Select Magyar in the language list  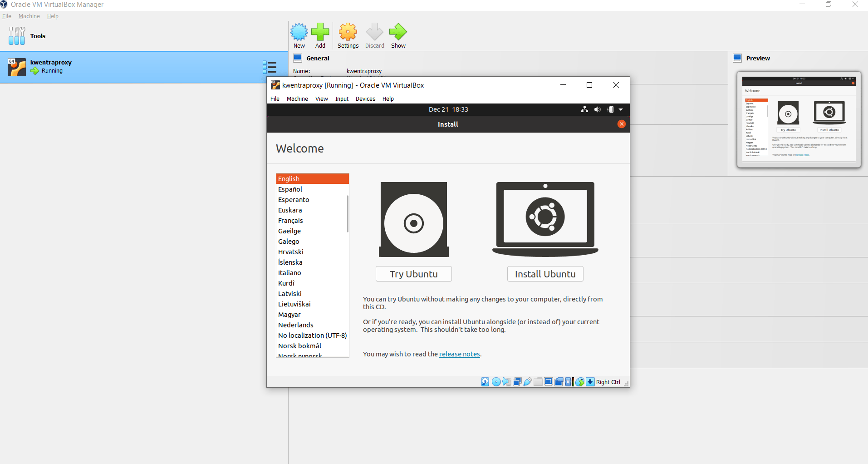point(313,315)
